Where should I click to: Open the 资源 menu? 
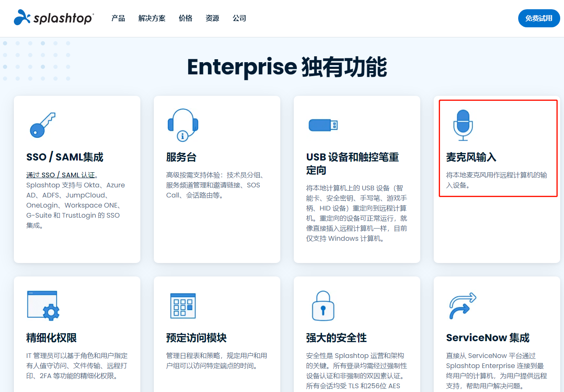212,18
